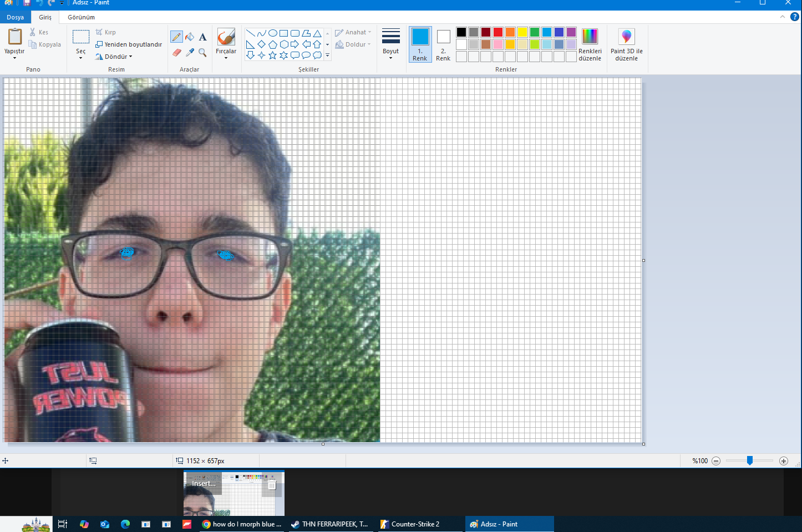Screen dimensions: 802x532
Task: Switch to the Görünüm tab
Action: (81, 17)
